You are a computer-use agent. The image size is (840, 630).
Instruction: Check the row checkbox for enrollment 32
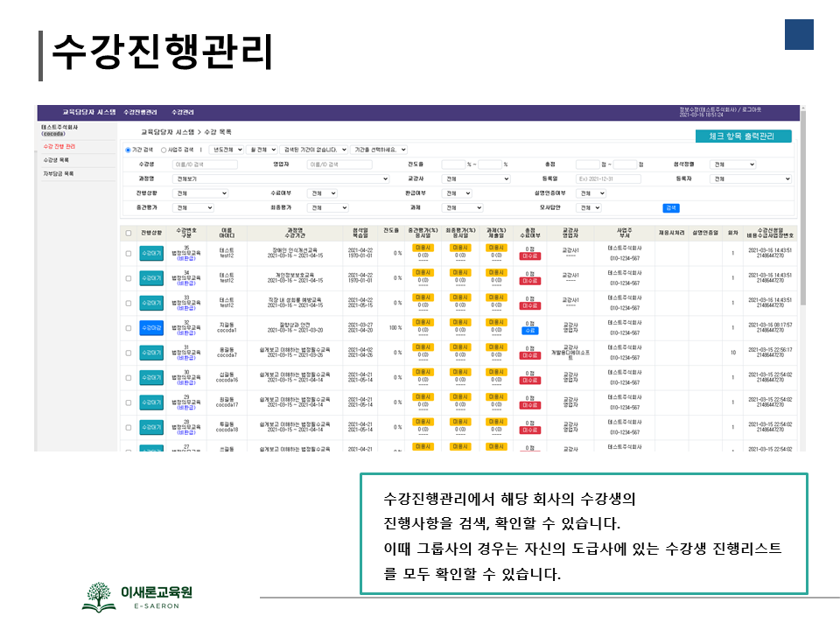coord(128,328)
